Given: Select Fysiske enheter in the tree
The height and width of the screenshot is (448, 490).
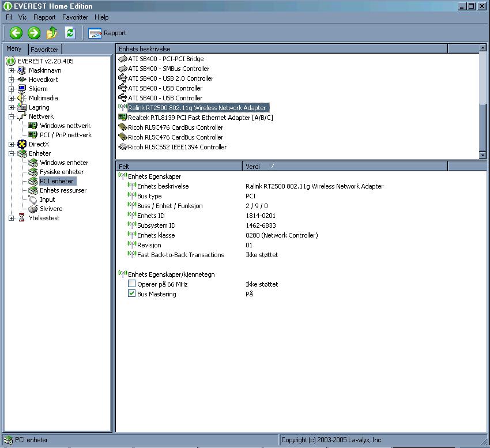Looking at the screenshot, I should (x=62, y=172).
